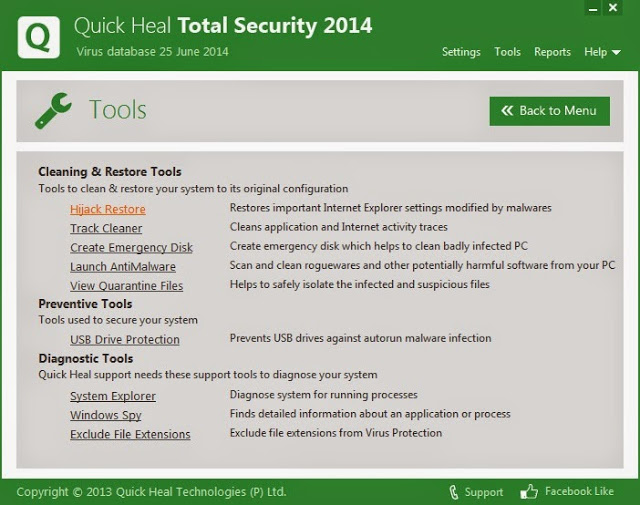Launch Track Cleaner
The width and height of the screenshot is (640, 505).
106,228
